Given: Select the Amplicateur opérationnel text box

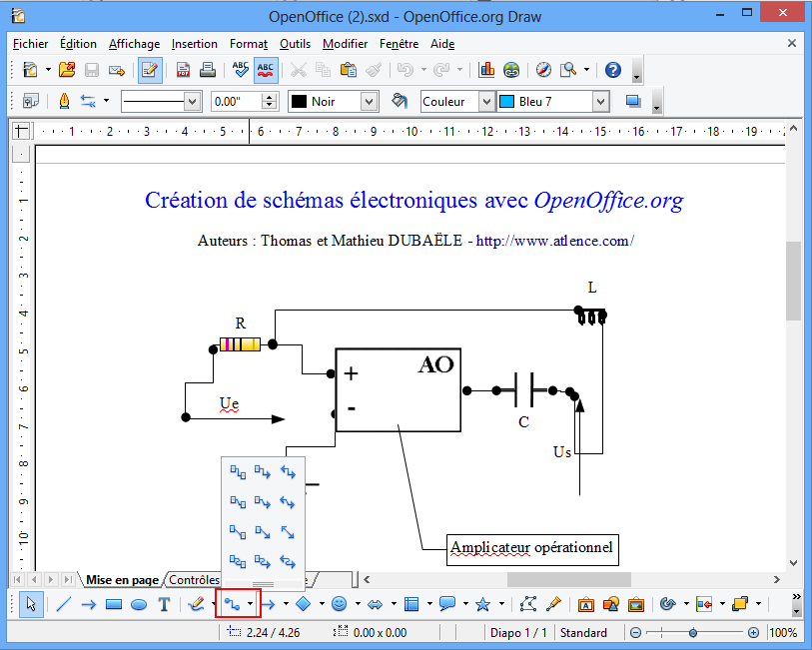Looking at the screenshot, I should (x=532, y=550).
